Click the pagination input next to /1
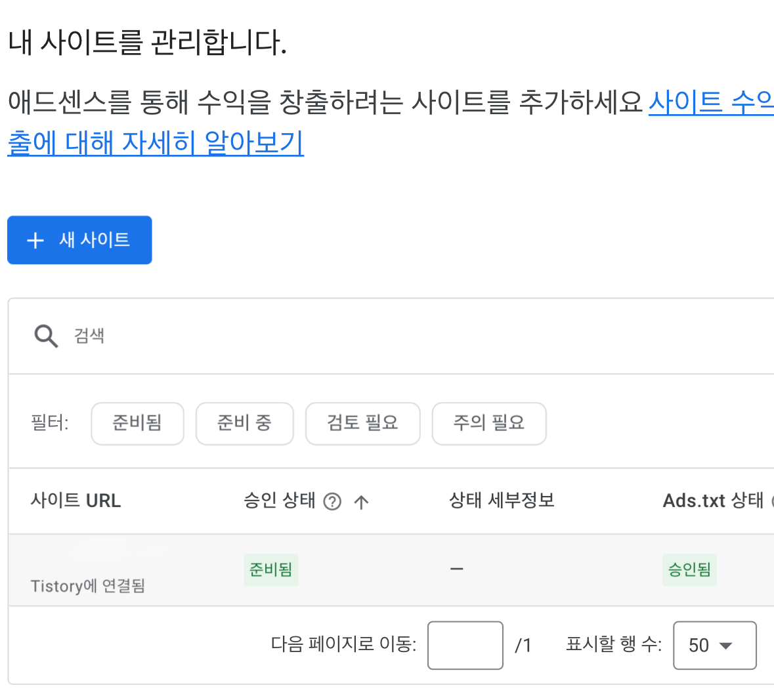This screenshot has width=774, height=700. 465,645
